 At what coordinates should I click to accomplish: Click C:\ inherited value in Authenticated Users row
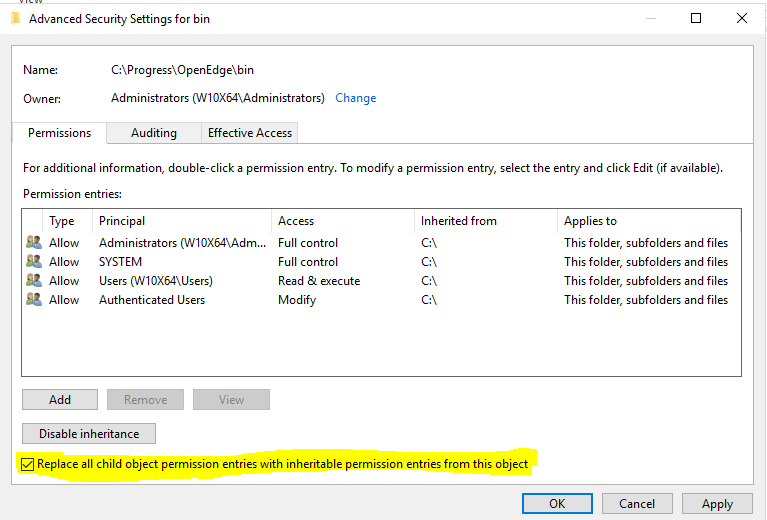pos(429,300)
